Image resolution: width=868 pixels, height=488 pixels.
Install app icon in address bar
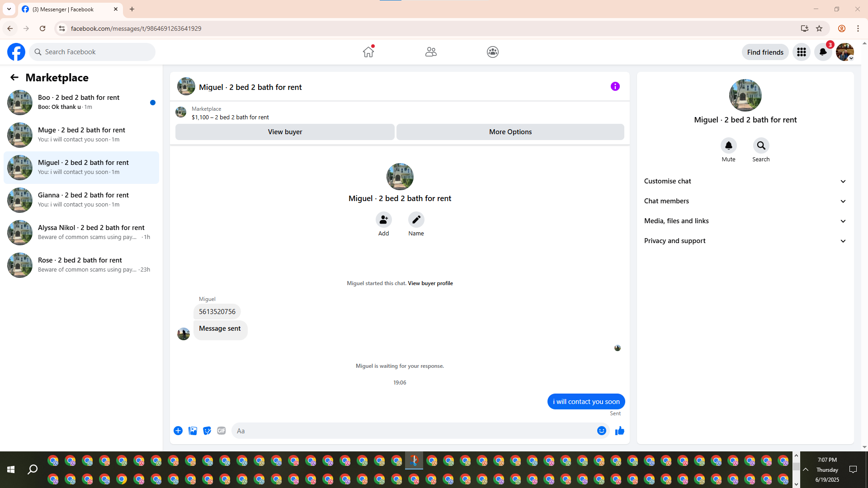[805, 28]
